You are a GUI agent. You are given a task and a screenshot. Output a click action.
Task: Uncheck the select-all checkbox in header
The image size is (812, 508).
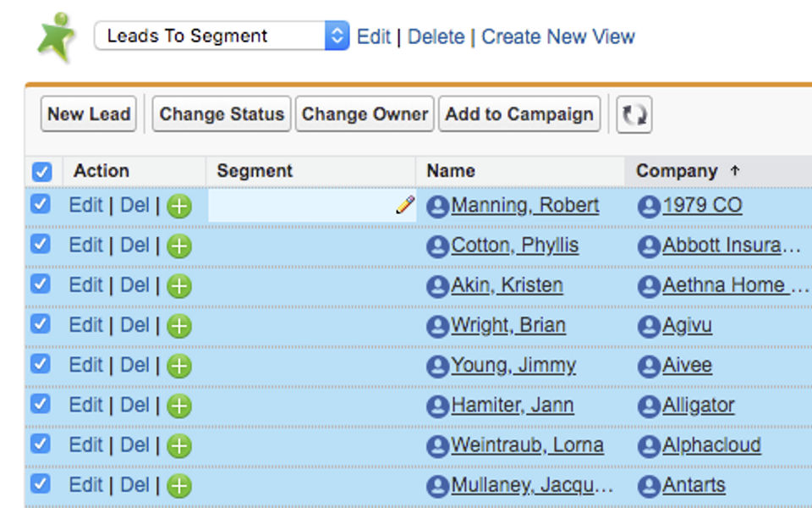pyautogui.click(x=42, y=172)
